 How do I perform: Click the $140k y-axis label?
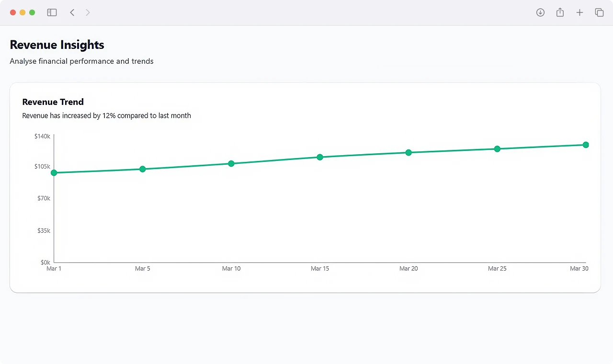click(x=42, y=136)
